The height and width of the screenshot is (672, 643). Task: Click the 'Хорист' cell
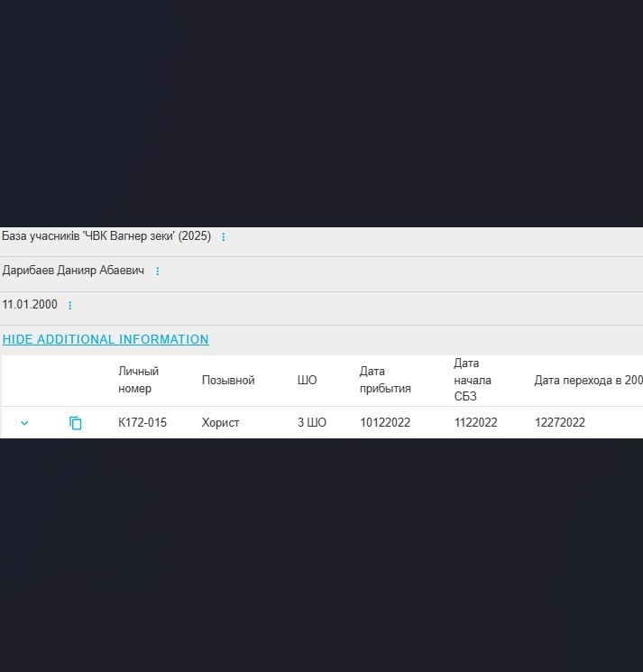[220, 423]
